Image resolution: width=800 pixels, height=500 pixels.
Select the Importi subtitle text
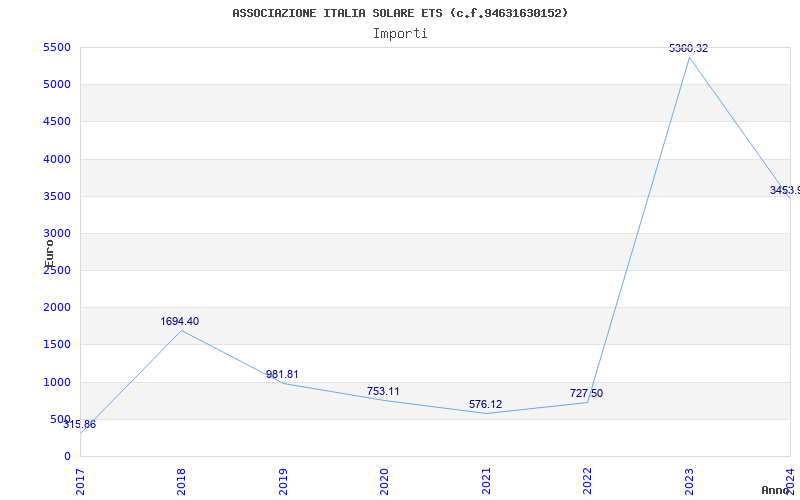pos(400,34)
